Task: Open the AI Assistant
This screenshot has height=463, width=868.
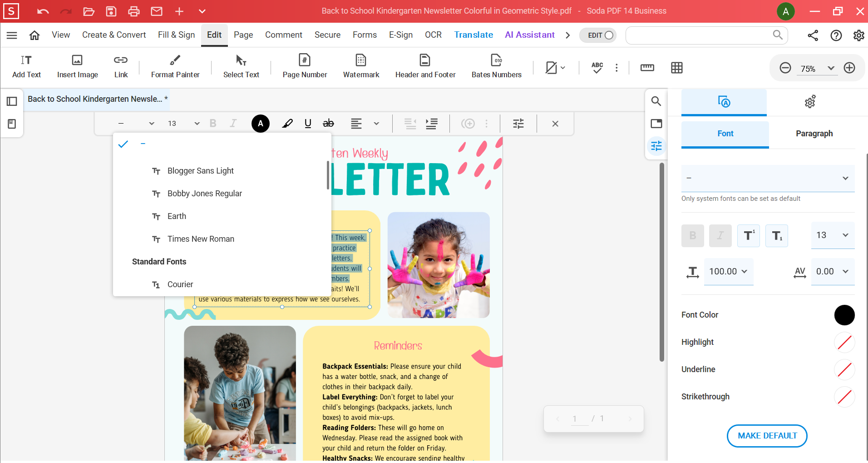Action: 530,35
